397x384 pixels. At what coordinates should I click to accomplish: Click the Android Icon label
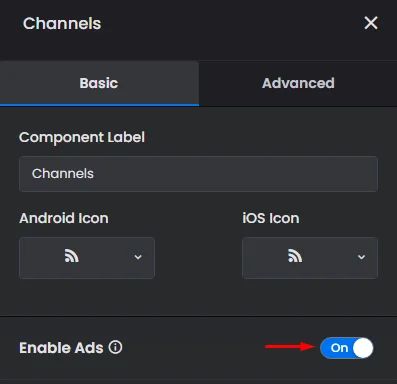64,218
